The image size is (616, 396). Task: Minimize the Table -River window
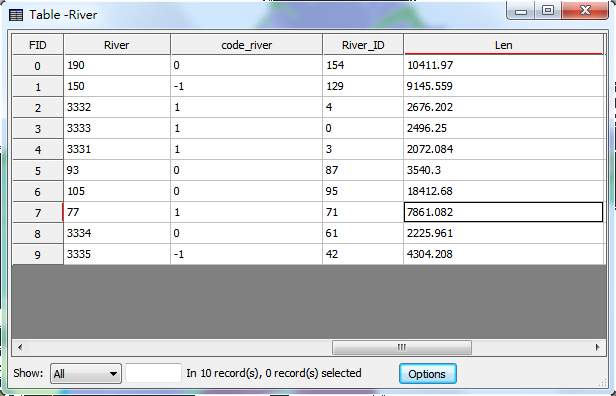click(x=521, y=11)
